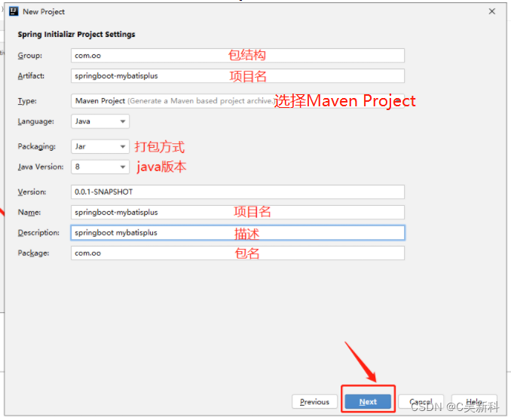
Task: Click the 'Group:' label
Action: coord(30,56)
